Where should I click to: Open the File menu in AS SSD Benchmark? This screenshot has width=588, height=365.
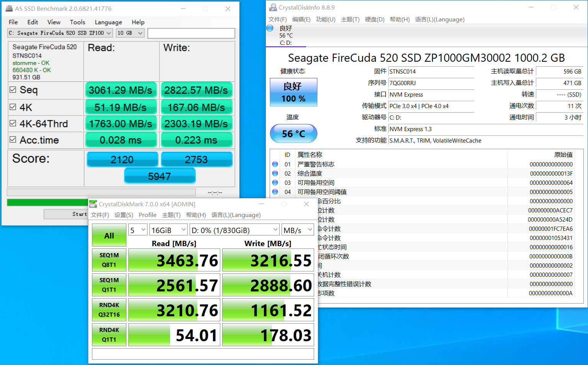(x=13, y=22)
